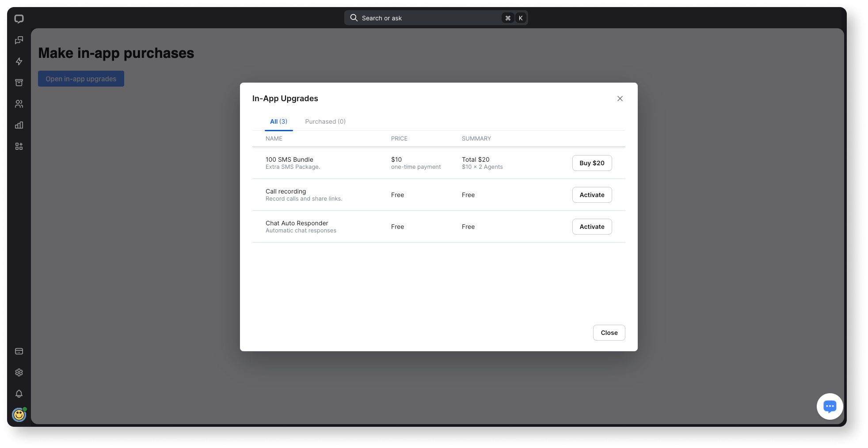Buy the 100 SMS Bundle for $20
Image resolution: width=868 pixels, height=448 pixels.
[x=592, y=163]
